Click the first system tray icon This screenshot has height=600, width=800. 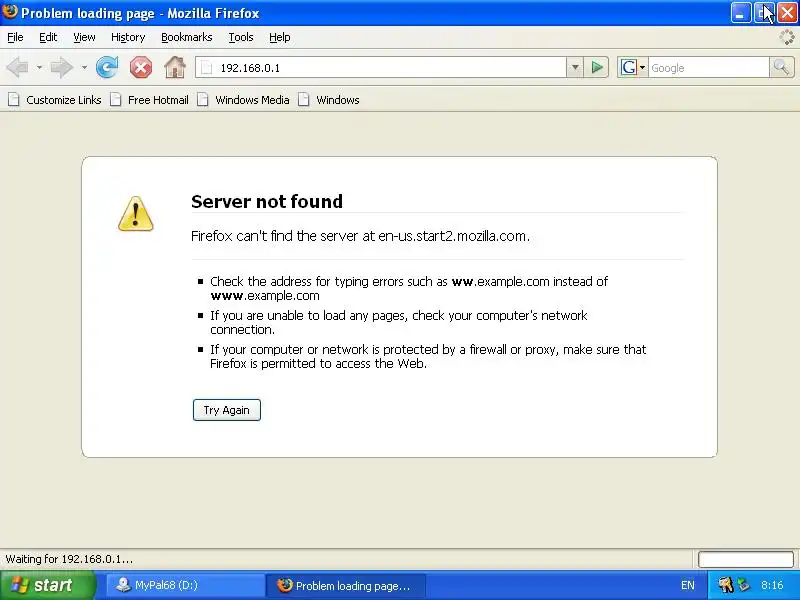(x=725, y=585)
